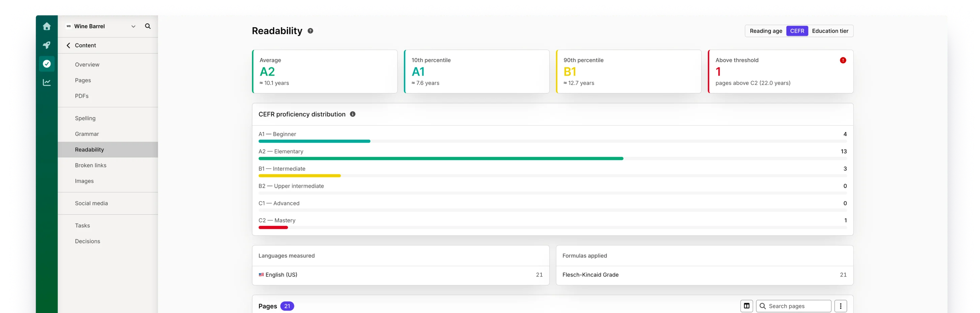Click the 10th percentile A1 card
The height and width of the screenshot is (313, 980).
click(476, 72)
